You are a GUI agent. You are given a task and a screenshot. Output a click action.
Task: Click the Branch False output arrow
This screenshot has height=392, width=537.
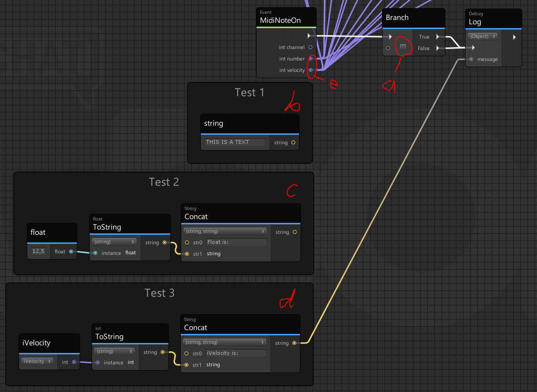pos(438,48)
